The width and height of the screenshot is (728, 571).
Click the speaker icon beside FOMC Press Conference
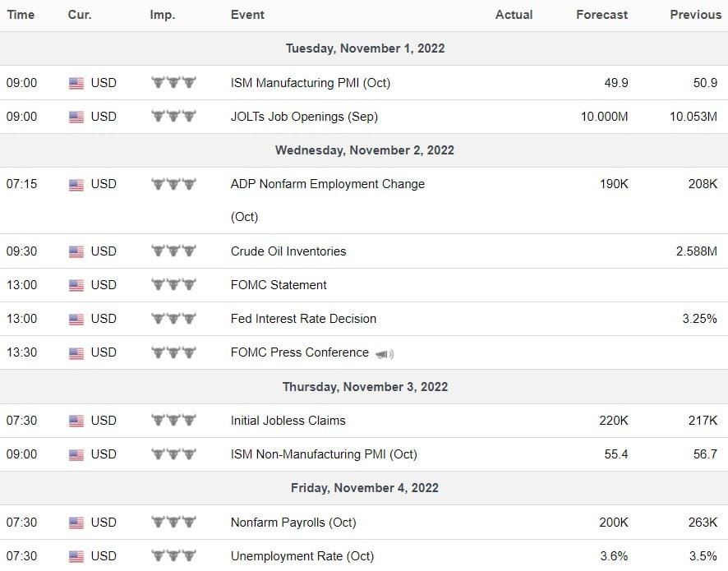point(385,354)
